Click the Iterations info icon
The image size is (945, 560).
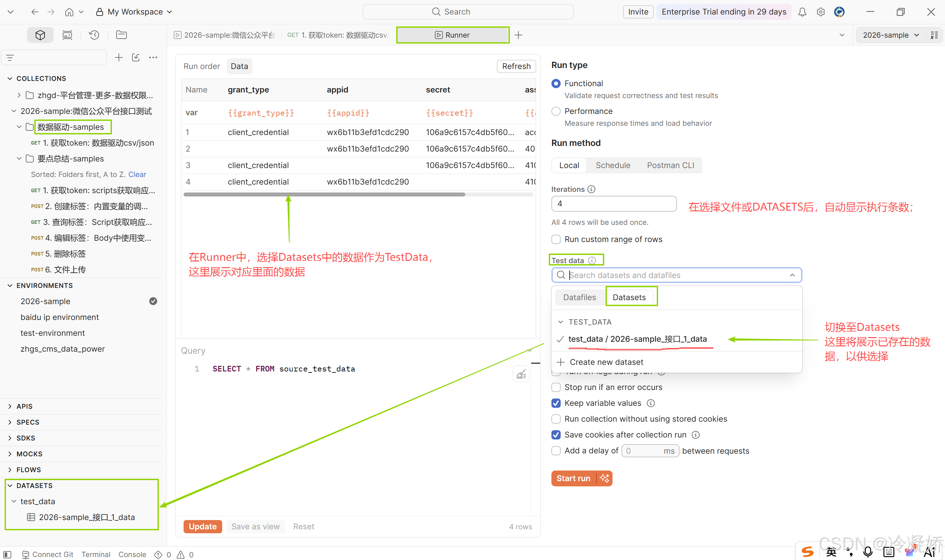[591, 190]
